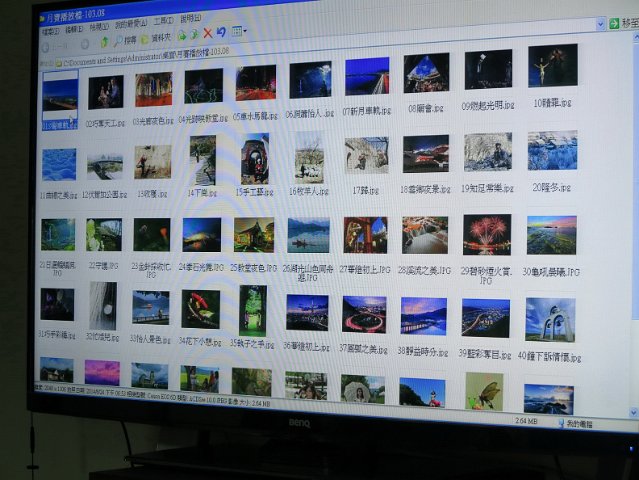Click the Forward arrow toolbar button
Screen dimensions: 639x480
pyautogui.click(x=85, y=44)
